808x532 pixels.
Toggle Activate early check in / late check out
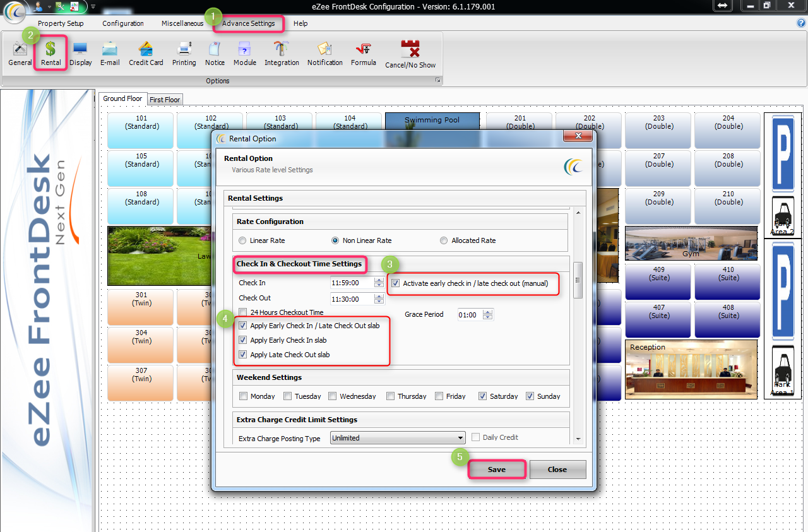[x=396, y=283]
